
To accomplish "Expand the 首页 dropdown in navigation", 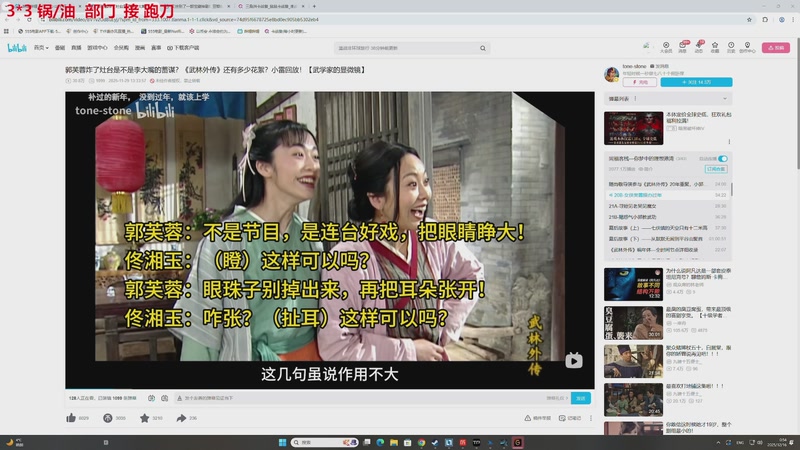I will [41, 47].
